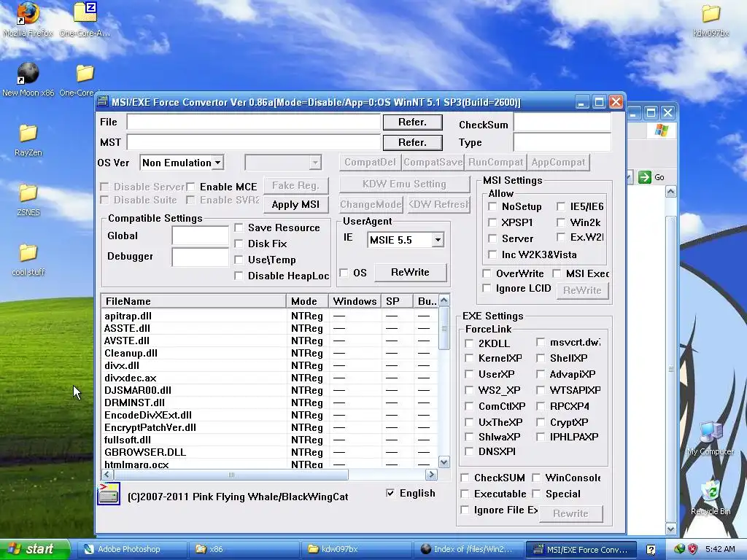Click the SP column header
This screenshot has height=560, width=747.
coord(397,301)
